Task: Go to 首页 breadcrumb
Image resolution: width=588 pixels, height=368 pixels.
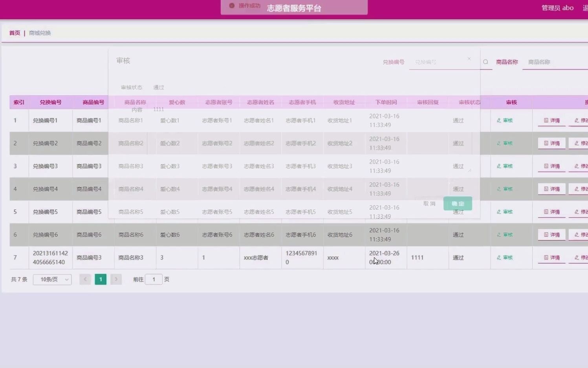Action: [15, 33]
